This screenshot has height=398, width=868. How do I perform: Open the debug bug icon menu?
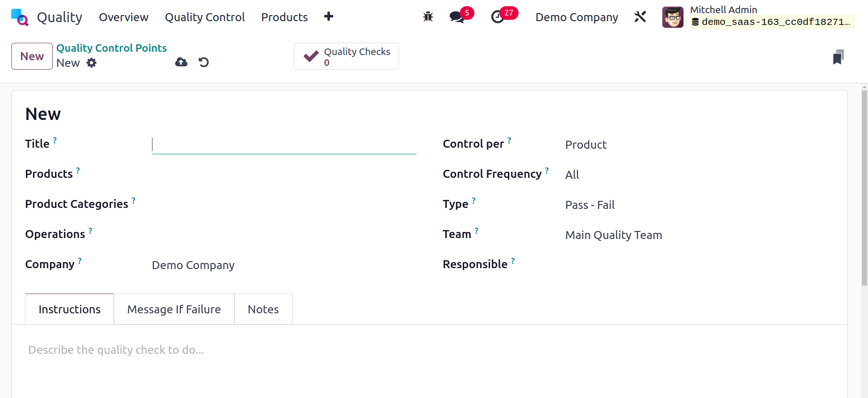click(x=428, y=17)
